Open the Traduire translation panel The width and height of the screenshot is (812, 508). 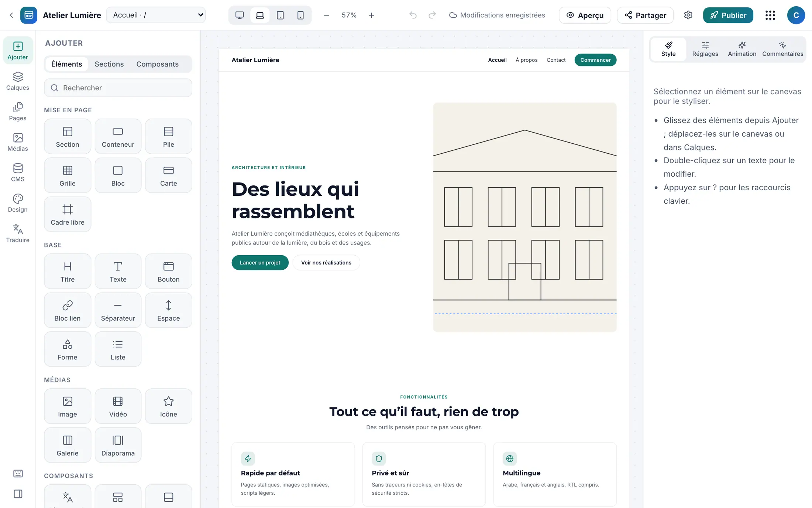(18, 233)
